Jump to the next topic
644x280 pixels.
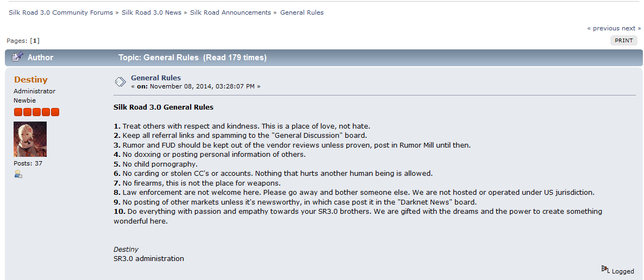click(x=632, y=28)
